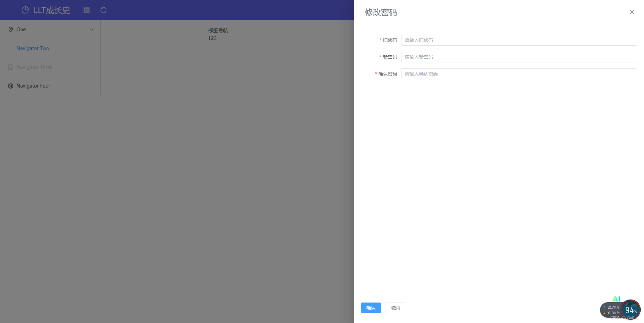Click the 取消 cancel button
Screen dimensions: 644x323
(x=395, y=308)
